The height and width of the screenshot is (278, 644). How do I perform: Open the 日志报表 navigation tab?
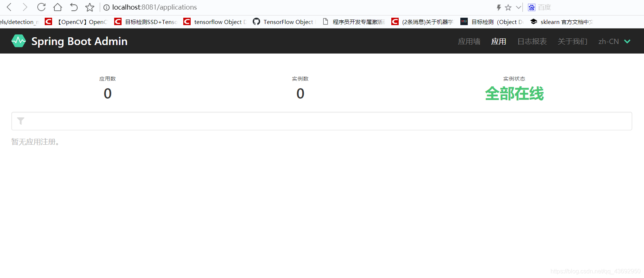pos(532,41)
